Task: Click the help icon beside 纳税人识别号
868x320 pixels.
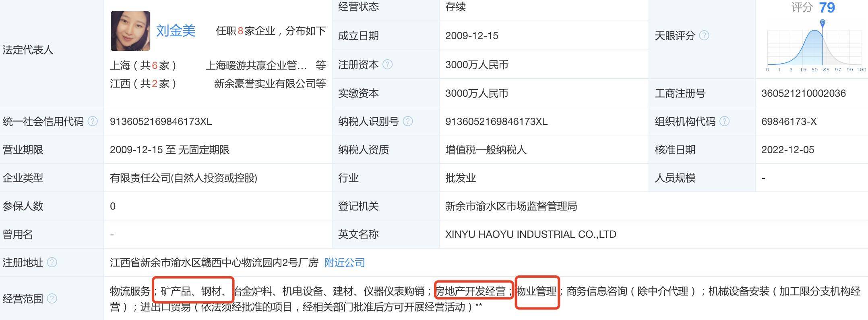Action: pyautogui.click(x=408, y=121)
